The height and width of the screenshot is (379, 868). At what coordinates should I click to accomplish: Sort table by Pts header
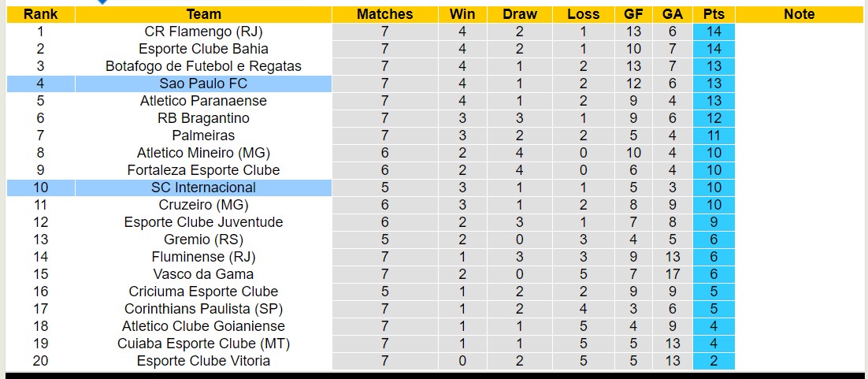(x=714, y=14)
